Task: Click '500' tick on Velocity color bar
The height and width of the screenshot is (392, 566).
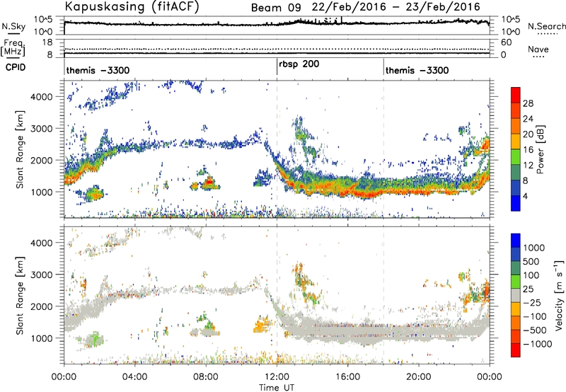Action: click(531, 261)
